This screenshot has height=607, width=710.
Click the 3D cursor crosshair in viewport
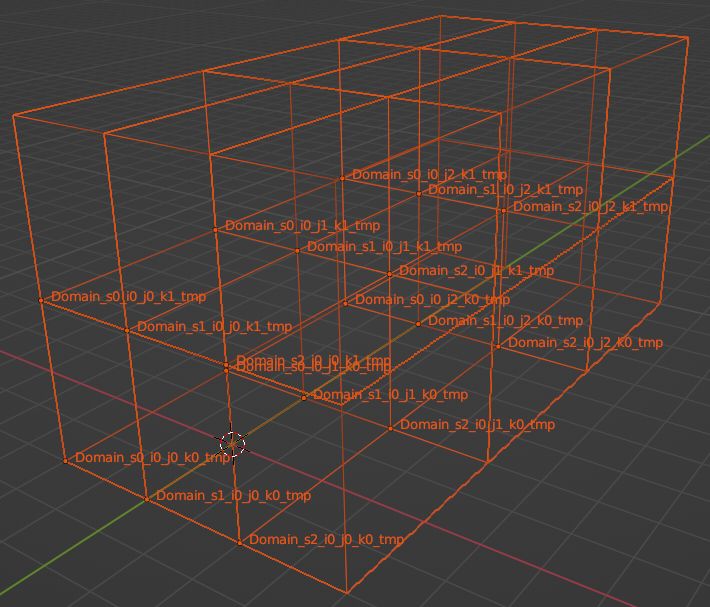point(232,444)
